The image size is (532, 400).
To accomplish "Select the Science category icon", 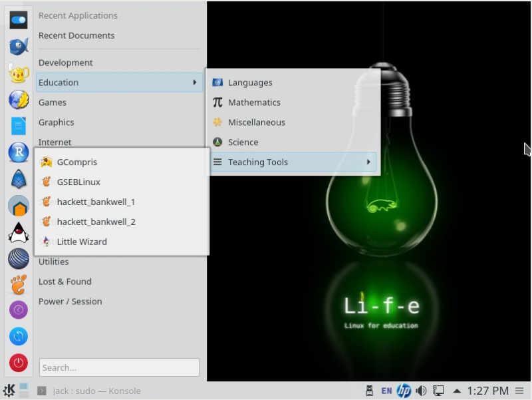I will [217, 142].
